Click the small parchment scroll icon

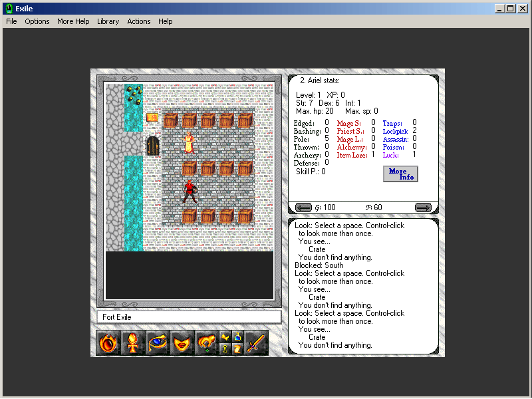pos(237,349)
